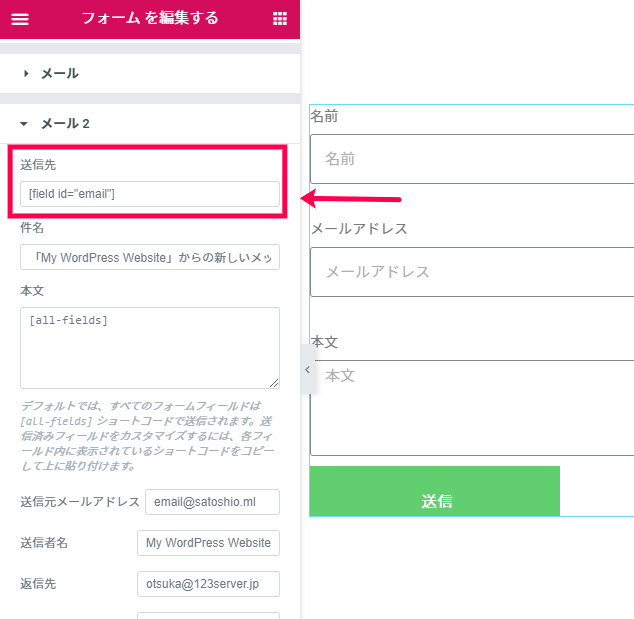Click the 件名 label

pyautogui.click(x=32, y=228)
